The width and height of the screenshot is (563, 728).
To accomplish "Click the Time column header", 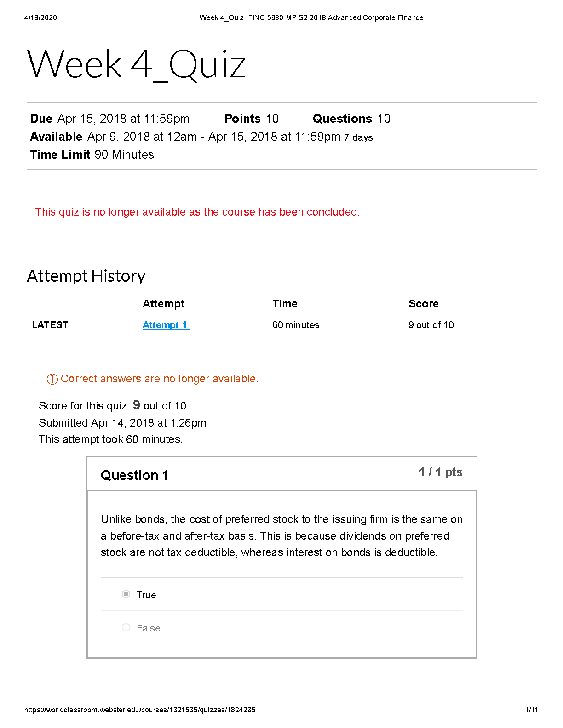I will 285,304.
